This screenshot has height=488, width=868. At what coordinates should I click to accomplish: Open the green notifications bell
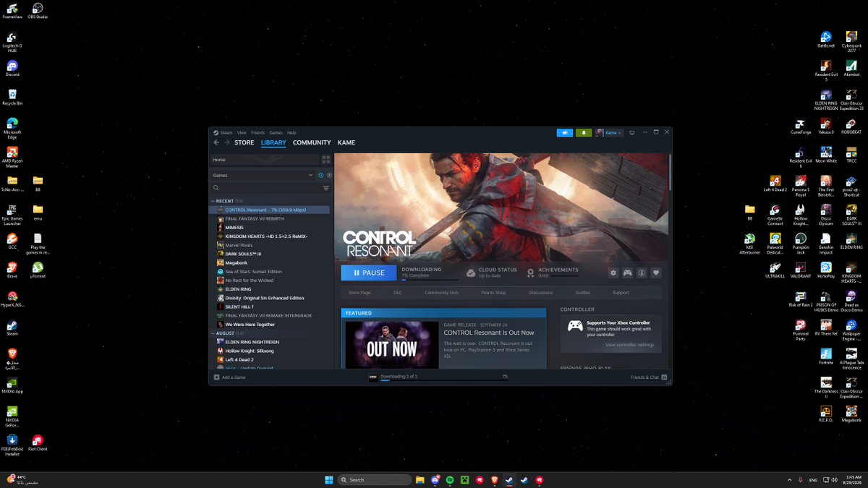(x=583, y=133)
